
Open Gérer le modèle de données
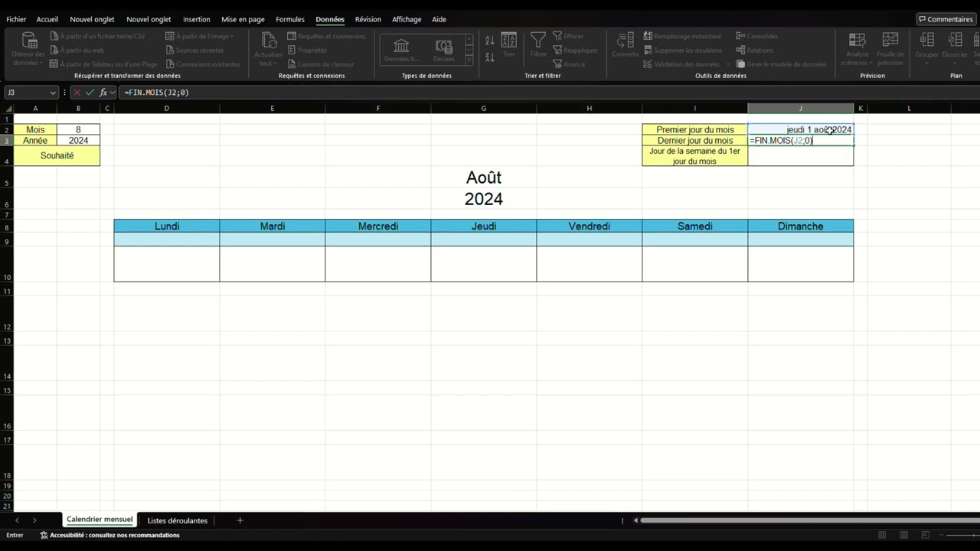pos(781,64)
